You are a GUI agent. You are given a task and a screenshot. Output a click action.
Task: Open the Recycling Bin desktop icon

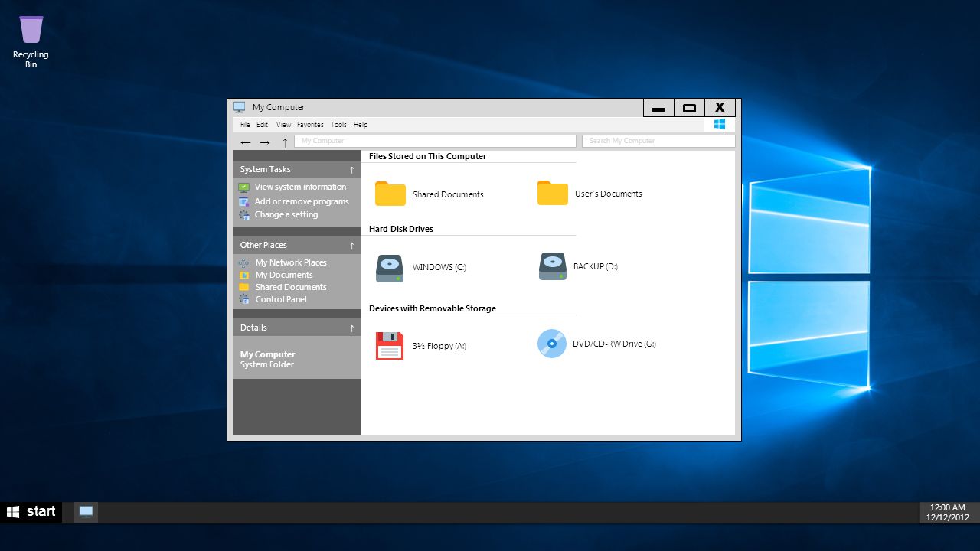[31, 31]
